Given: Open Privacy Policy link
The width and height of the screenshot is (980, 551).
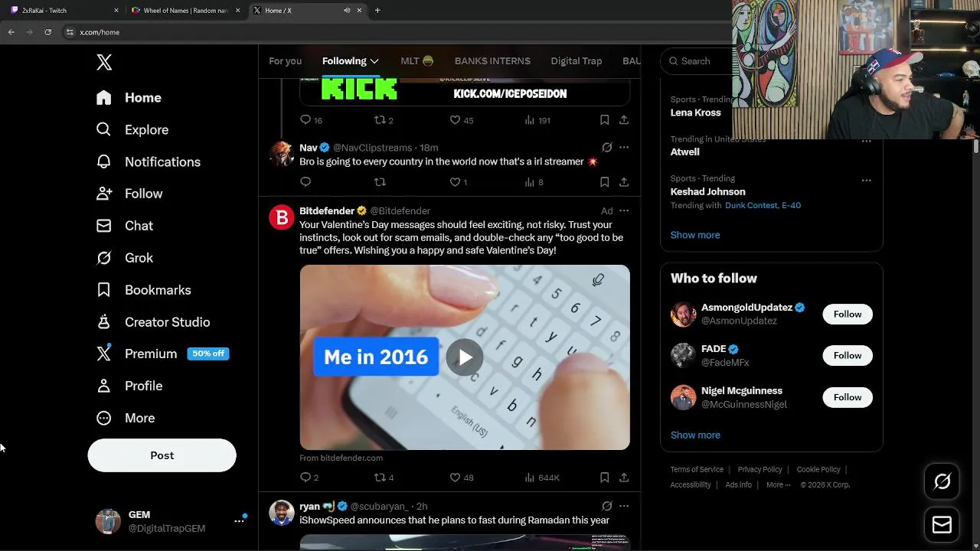Looking at the screenshot, I should tap(759, 470).
